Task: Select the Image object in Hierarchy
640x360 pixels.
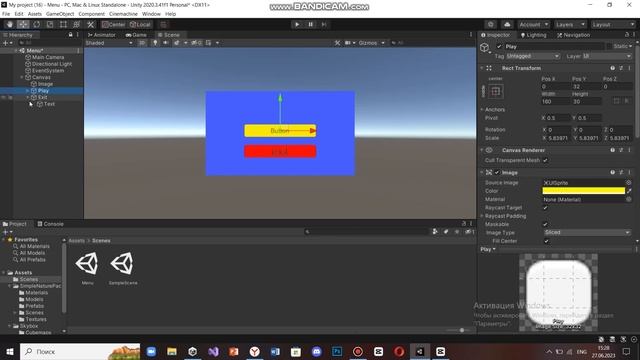Action: coord(45,84)
